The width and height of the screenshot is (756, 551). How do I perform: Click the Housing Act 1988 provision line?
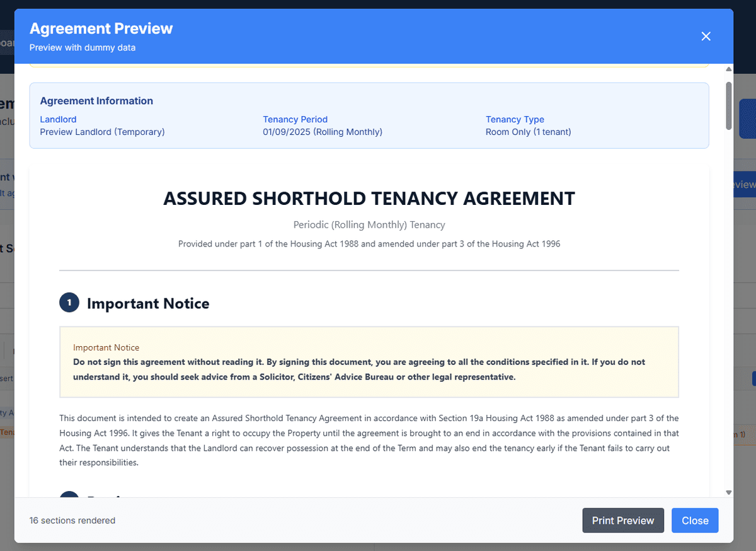click(x=369, y=243)
